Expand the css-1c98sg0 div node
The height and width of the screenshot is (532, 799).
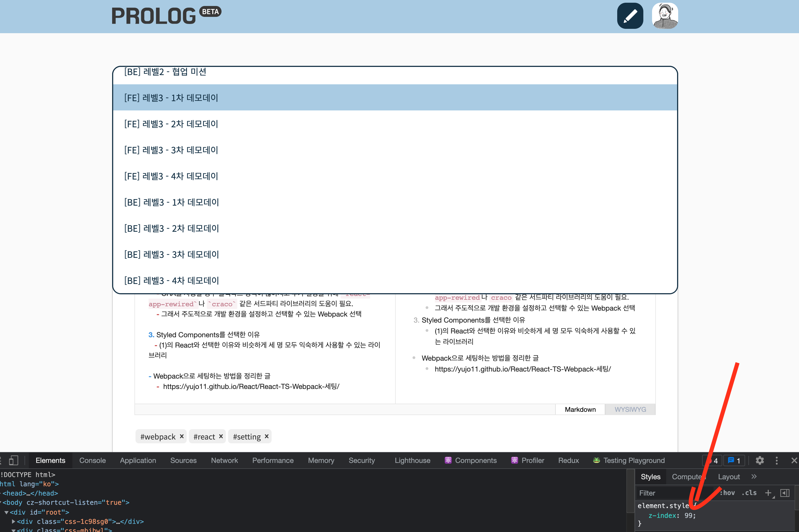13,521
